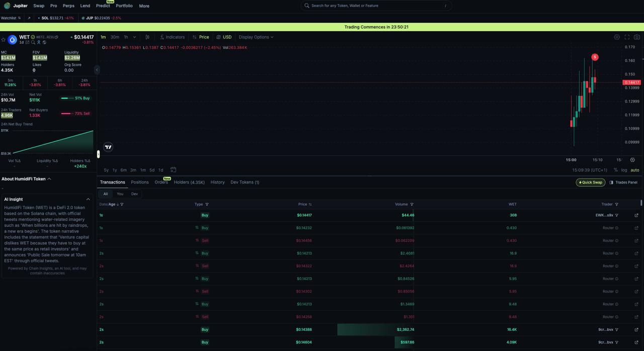
Task: Open the chart interval dropdown arrow
Action: (x=134, y=37)
